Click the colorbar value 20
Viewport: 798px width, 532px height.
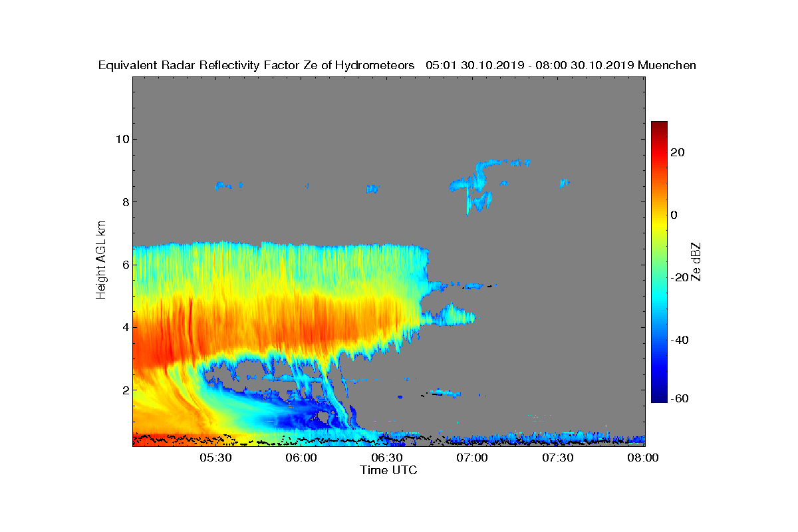coord(678,153)
